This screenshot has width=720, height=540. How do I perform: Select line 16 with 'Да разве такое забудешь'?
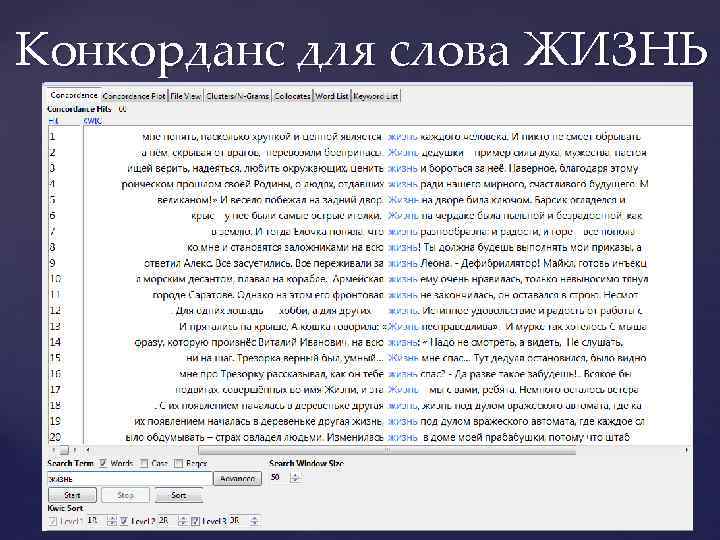tap(370, 374)
